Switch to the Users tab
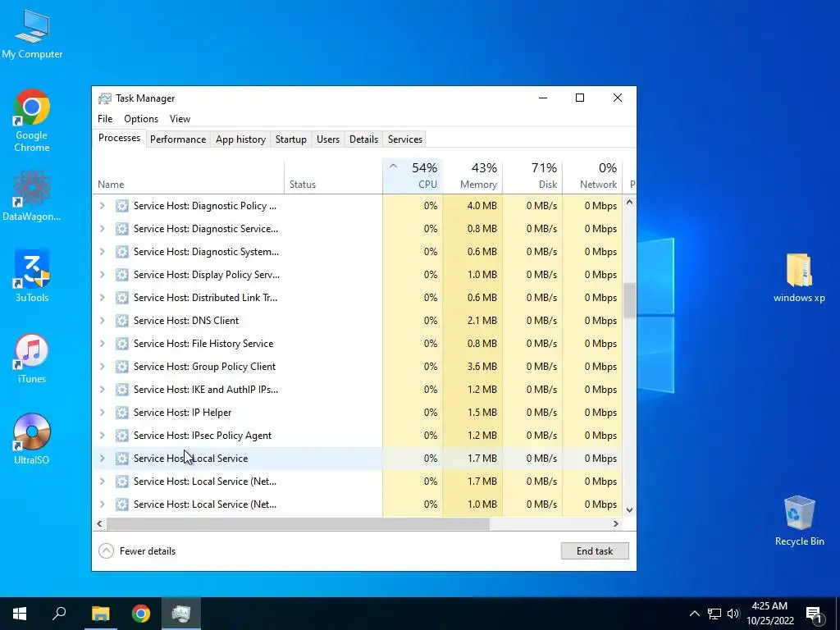Image resolution: width=840 pixels, height=630 pixels. click(328, 139)
